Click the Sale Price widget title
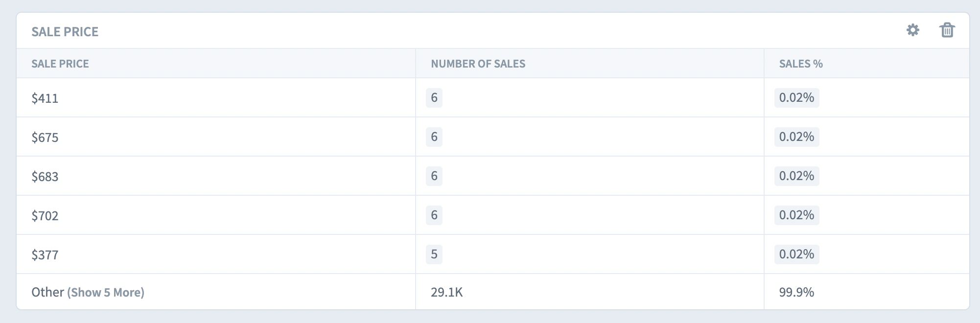 click(65, 31)
